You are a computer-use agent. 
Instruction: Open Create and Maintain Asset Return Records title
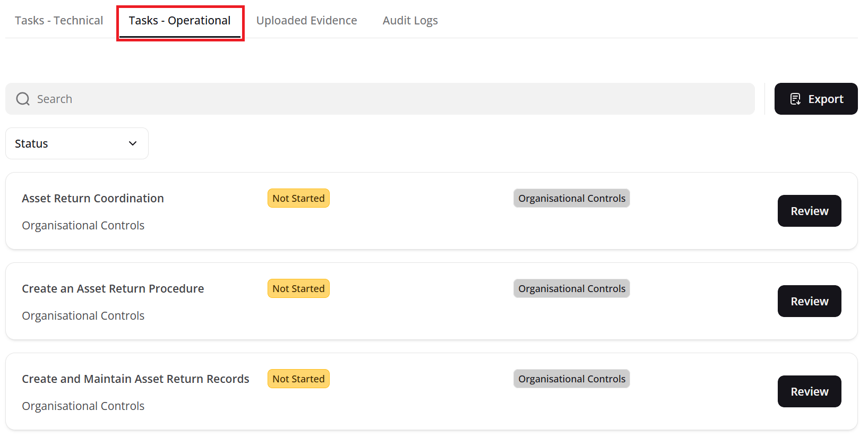click(x=135, y=379)
